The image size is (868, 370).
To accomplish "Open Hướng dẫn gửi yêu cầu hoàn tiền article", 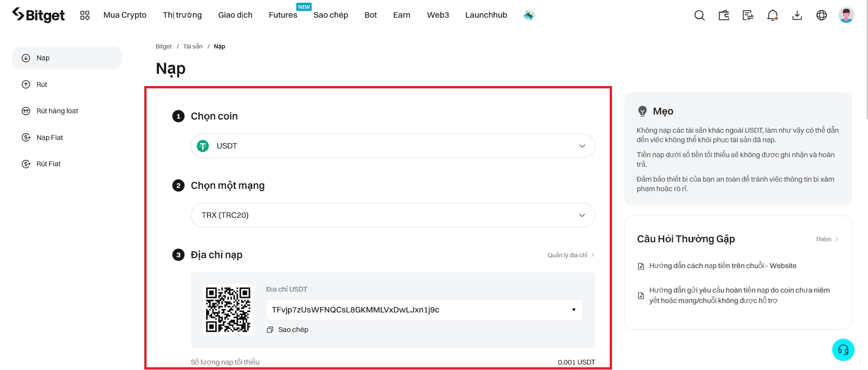I will click(740, 295).
